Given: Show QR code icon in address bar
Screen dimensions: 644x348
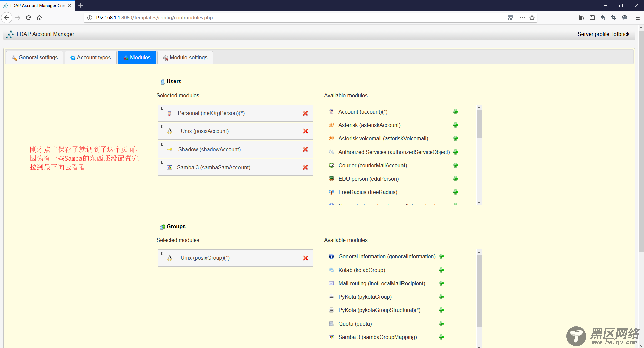Looking at the screenshot, I should pos(511,18).
